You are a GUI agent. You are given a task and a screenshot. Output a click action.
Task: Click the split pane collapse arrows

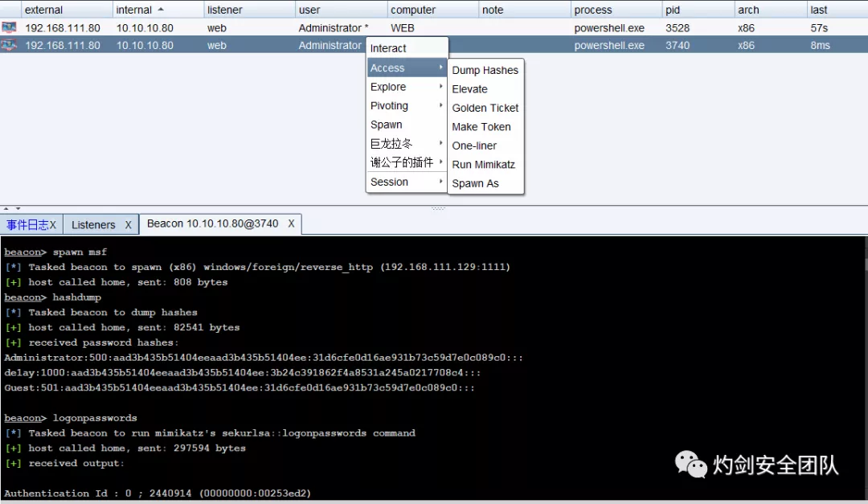tap(11, 209)
